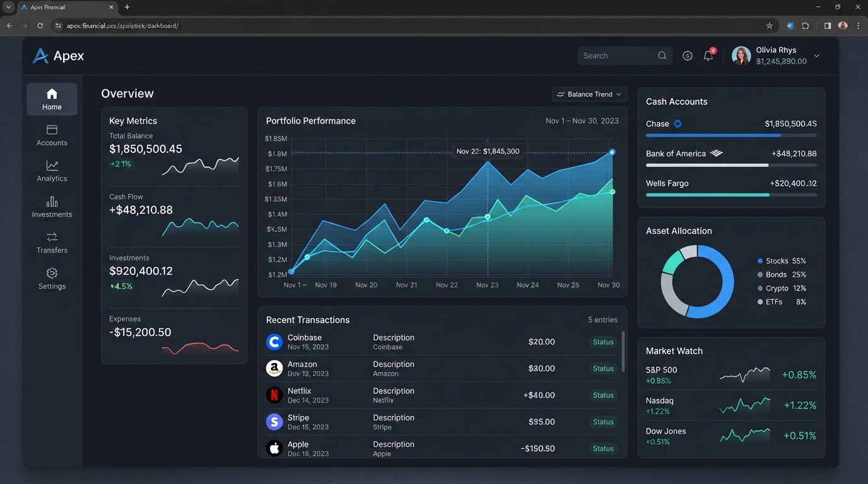Click the Chase account progress bar

(731, 135)
